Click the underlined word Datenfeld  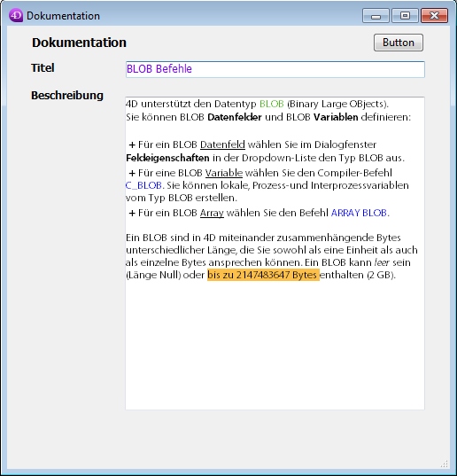coord(222,144)
